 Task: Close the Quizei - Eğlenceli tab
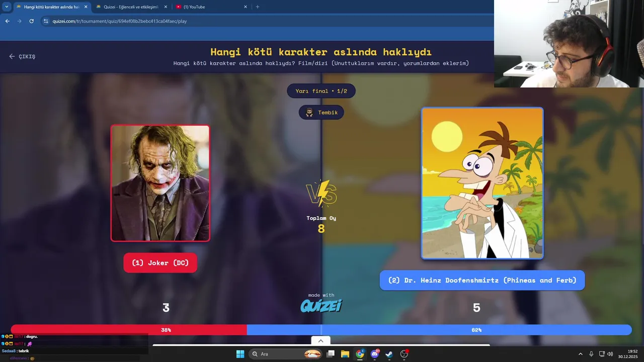[166, 7]
